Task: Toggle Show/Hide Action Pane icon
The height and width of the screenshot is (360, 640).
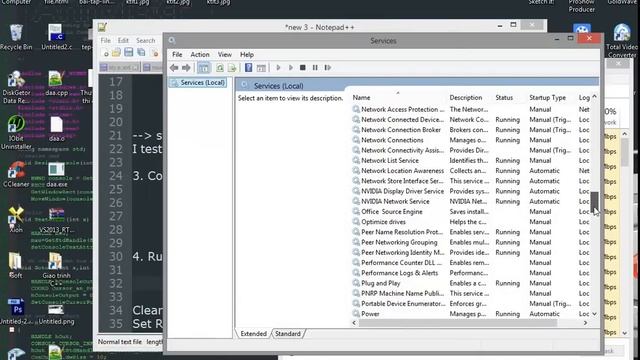Action: [x=261, y=68]
